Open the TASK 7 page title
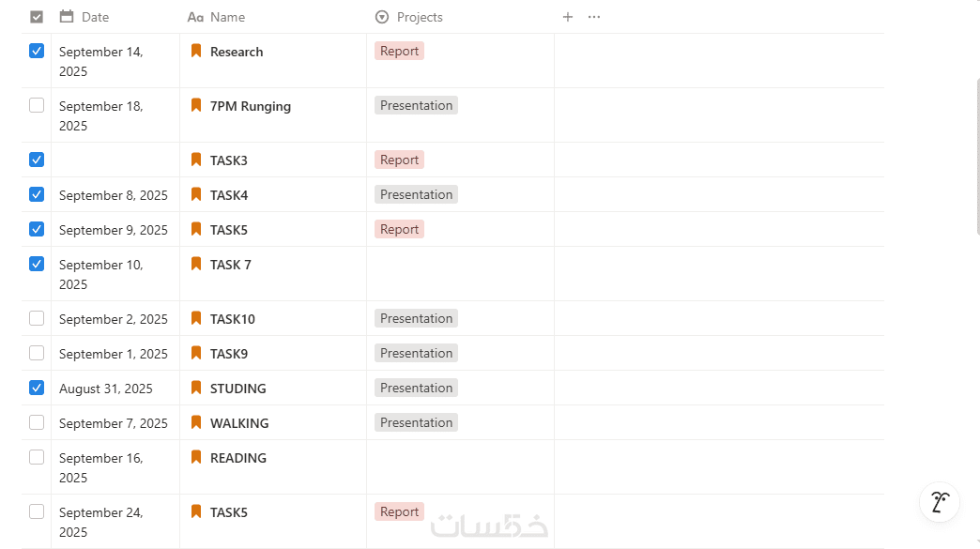 pos(231,265)
